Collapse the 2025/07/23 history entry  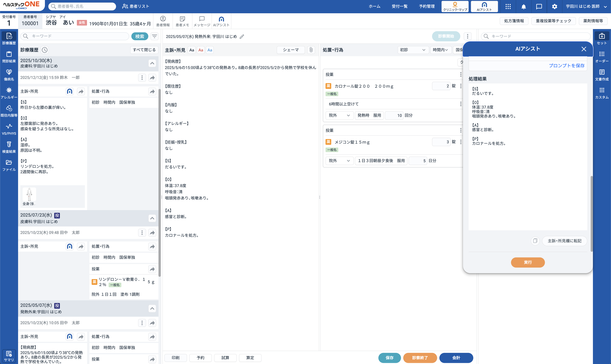point(152,218)
